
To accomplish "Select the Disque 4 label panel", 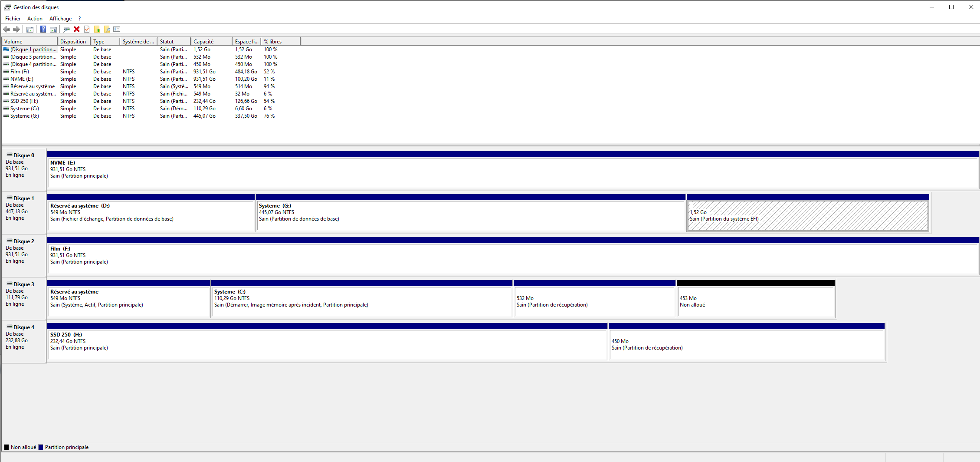I will [24, 341].
